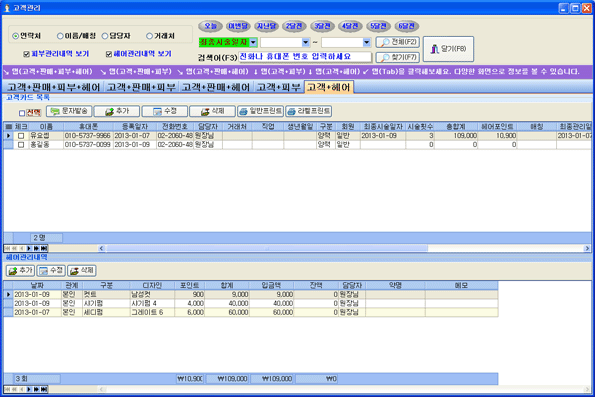The width and height of the screenshot is (595, 397).
Task: Go to next record in customer list navigator
Action: click(29, 248)
